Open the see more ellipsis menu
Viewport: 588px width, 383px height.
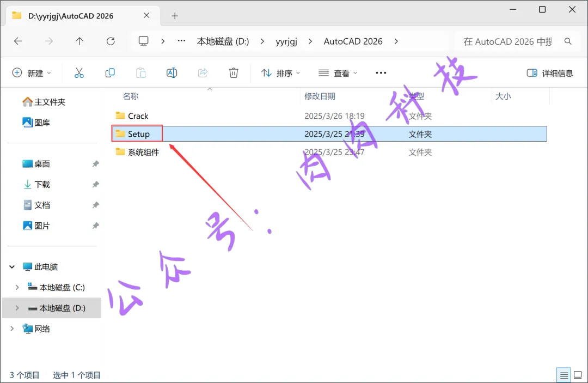click(x=381, y=73)
